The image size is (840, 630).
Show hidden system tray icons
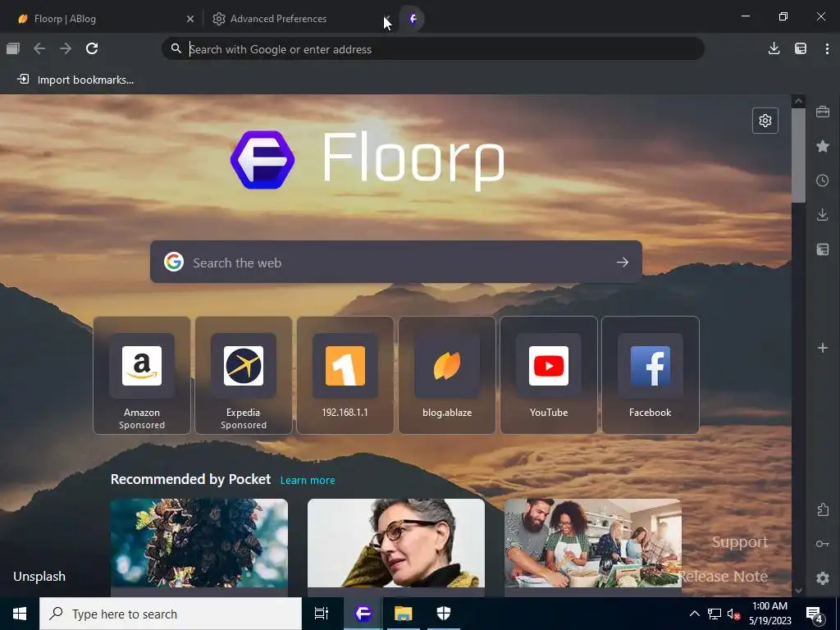[x=694, y=614]
